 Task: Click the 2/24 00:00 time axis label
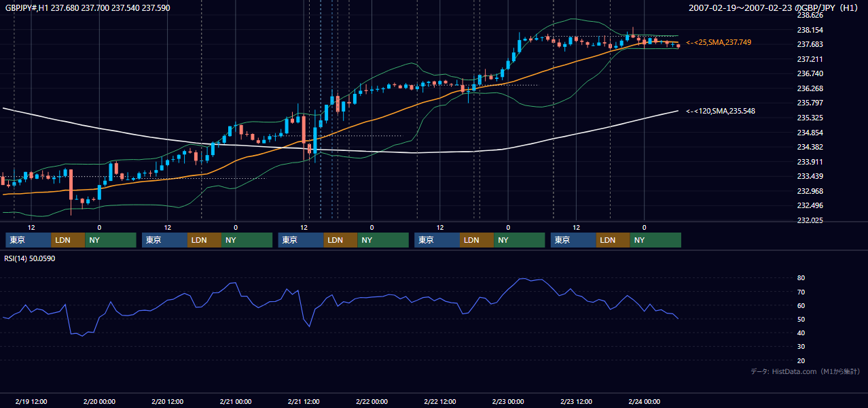pyautogui.click(x=645, y=401)
